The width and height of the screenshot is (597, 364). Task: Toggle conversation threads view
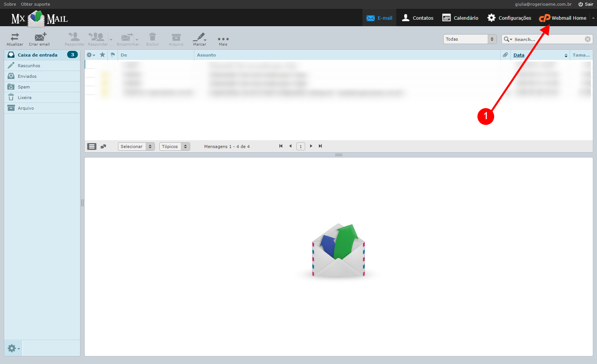[103, 147]
